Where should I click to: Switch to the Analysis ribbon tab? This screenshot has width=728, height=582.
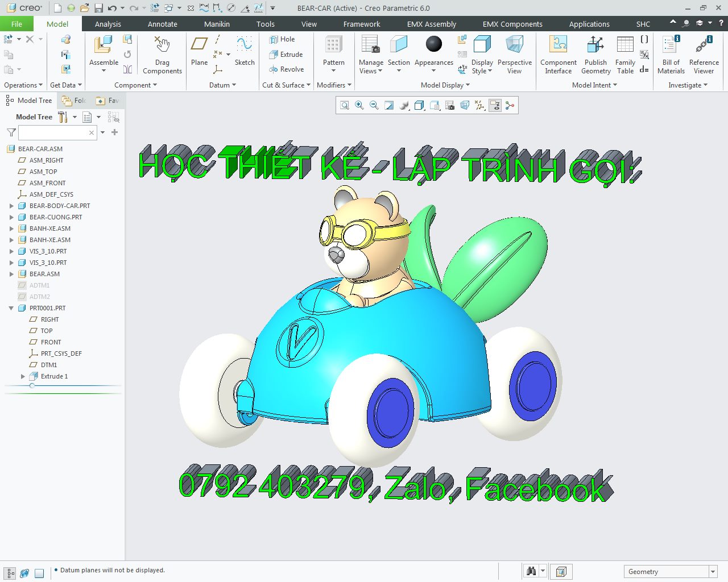pos(107,24)
